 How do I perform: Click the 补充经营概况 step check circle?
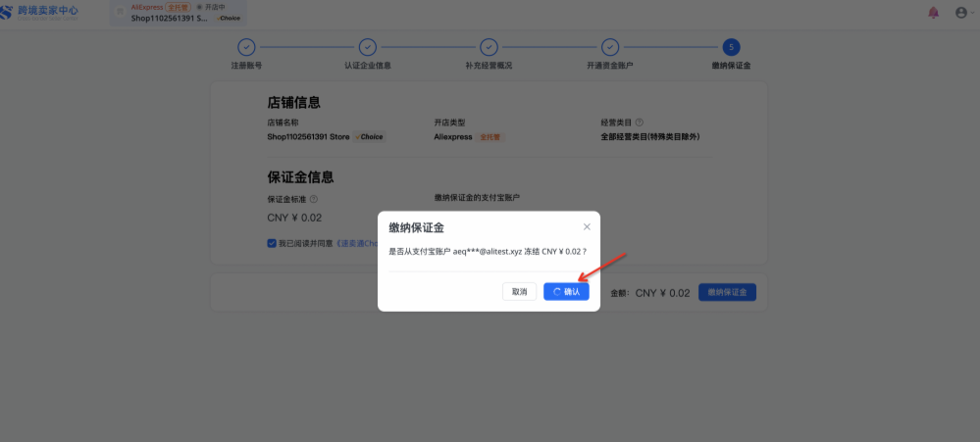click(x=489, y=47)
